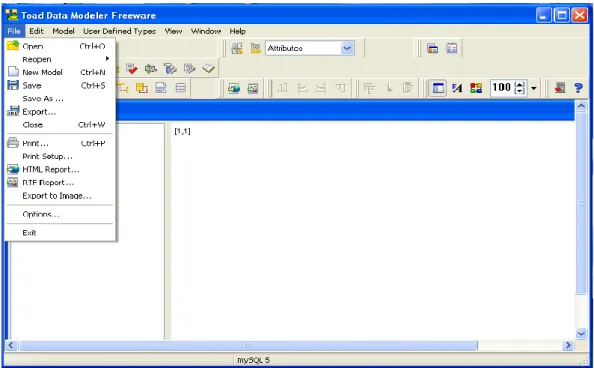Click the colored squares icon in toolbar
The width and height of the screenshot is (594, 368).
pos(476,88)
